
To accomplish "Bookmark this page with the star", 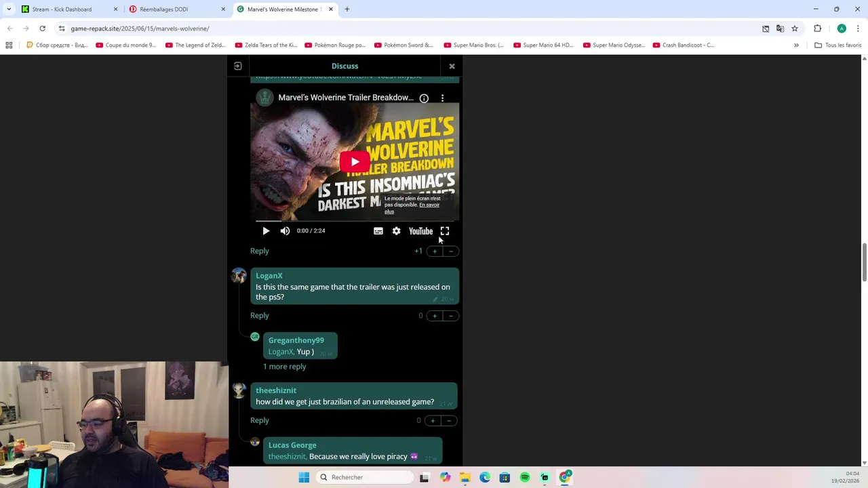I will coord(795,28).
